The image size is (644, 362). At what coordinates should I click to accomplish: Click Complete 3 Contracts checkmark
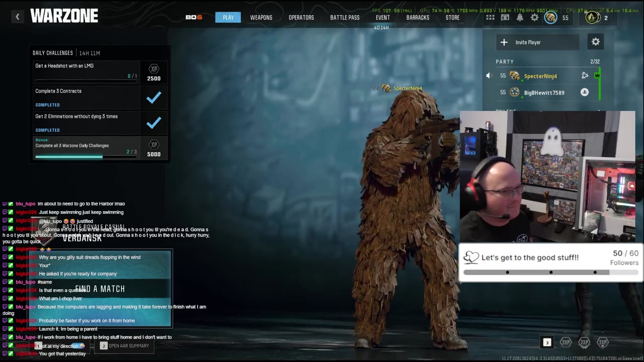click(x=154, y=98)
